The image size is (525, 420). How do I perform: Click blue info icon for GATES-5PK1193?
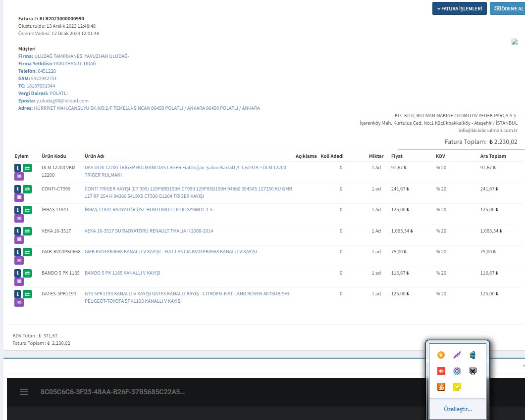pyautogui.click(x=18, y=294)
